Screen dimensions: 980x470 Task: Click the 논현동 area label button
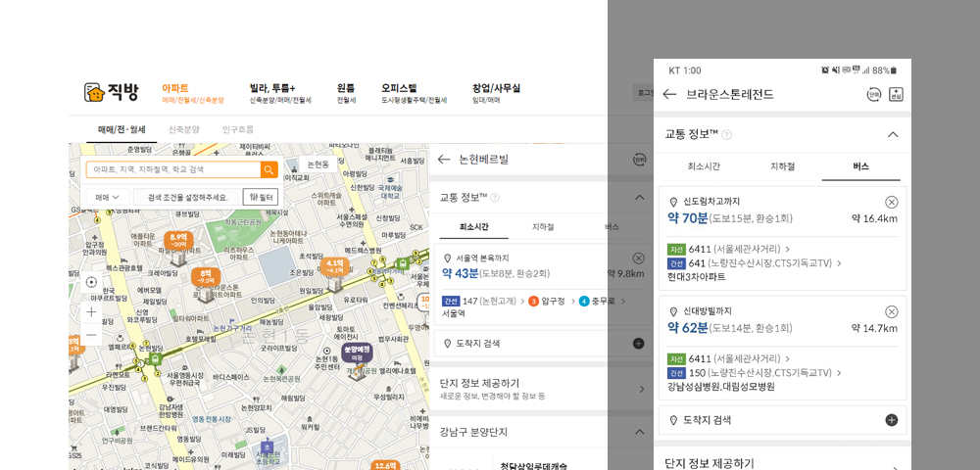coord(318,164)
